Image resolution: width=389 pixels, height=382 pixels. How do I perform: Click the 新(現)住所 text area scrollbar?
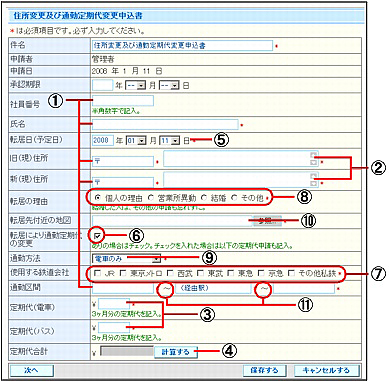(x=314, y=180)
